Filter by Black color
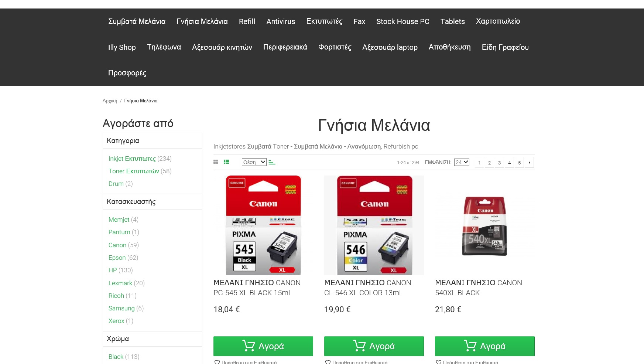The width and height of the screenshot is (644, 364). pyautogui.click(x=116, y=357)
